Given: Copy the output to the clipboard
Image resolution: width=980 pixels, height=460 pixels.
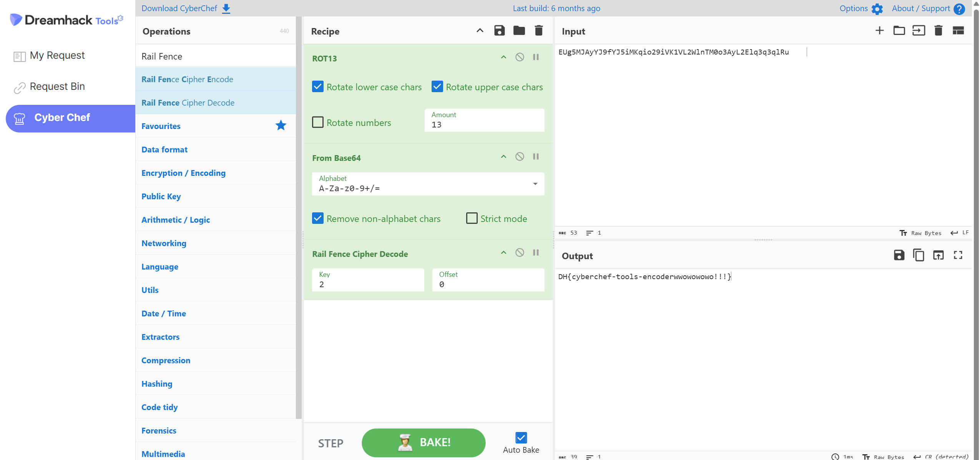Looking at the screenshot, I should [x=919, y=255].
